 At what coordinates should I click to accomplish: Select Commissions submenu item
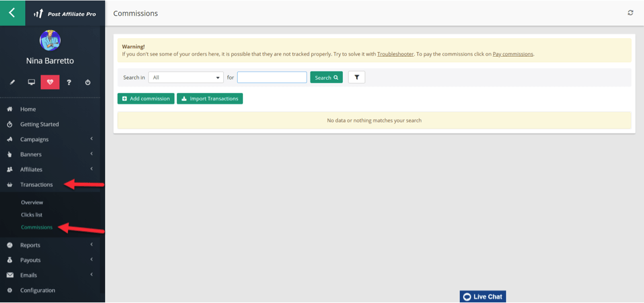pyautogui.click(x=36, y=227)
